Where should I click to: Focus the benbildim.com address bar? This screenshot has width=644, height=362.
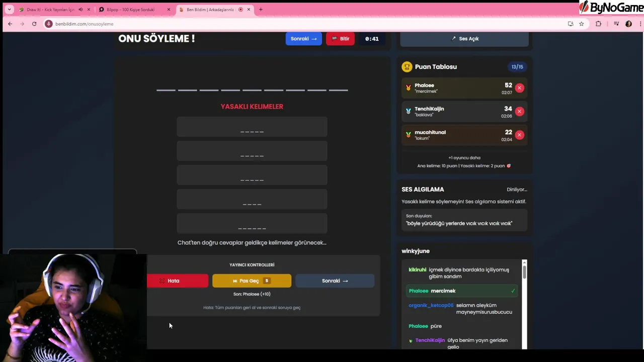click(302, 24)
